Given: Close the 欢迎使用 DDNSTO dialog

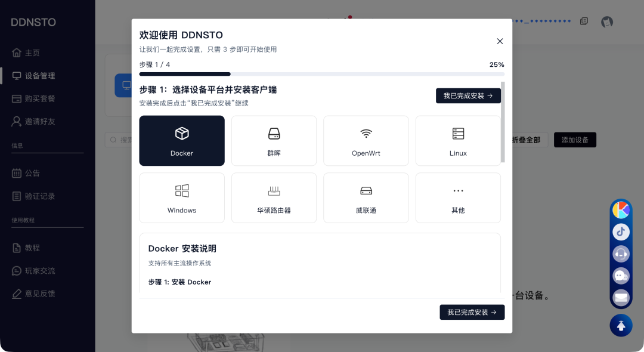Looking at the screenshot, I should click(x=500, y=41).
